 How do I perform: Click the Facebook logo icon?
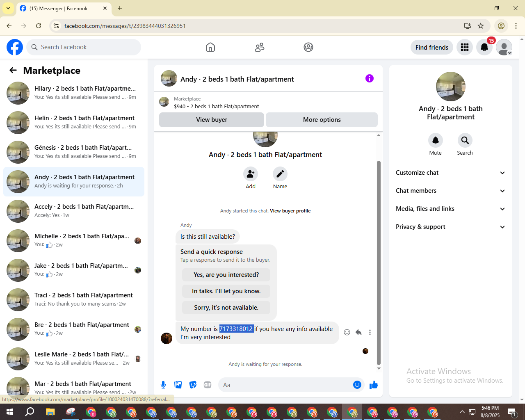point(15,47)
